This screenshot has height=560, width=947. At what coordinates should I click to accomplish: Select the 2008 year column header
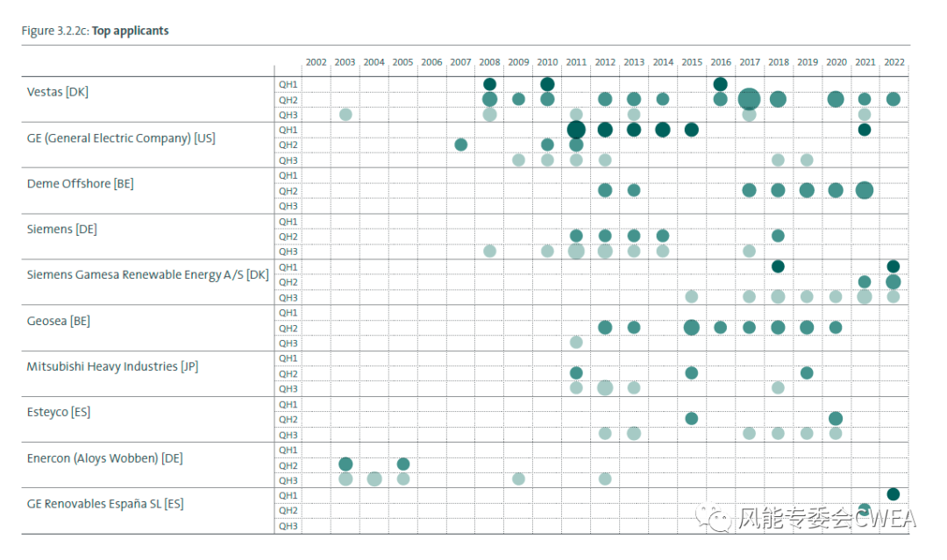click(x=490, y=62)
